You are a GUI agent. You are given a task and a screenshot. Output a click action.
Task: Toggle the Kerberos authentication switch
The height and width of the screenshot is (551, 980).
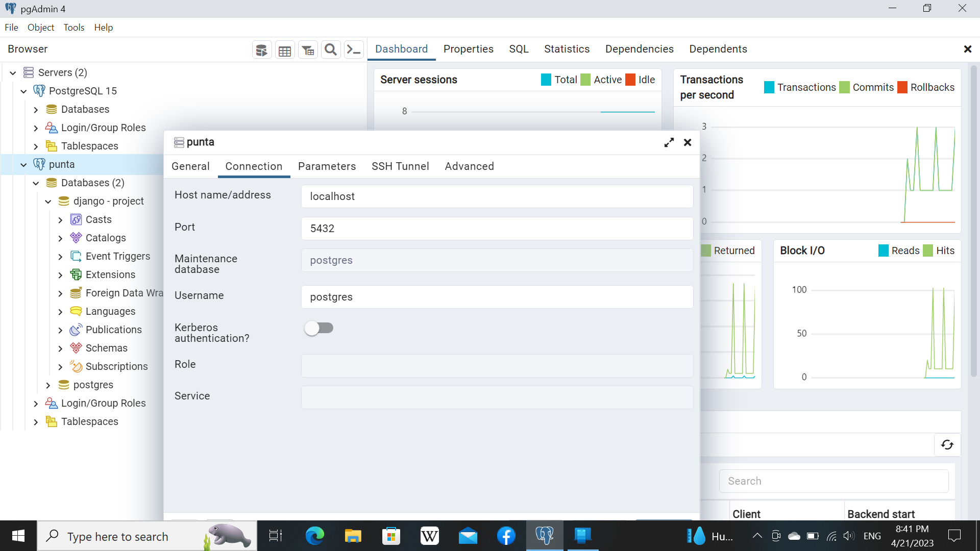coord(319,328)
